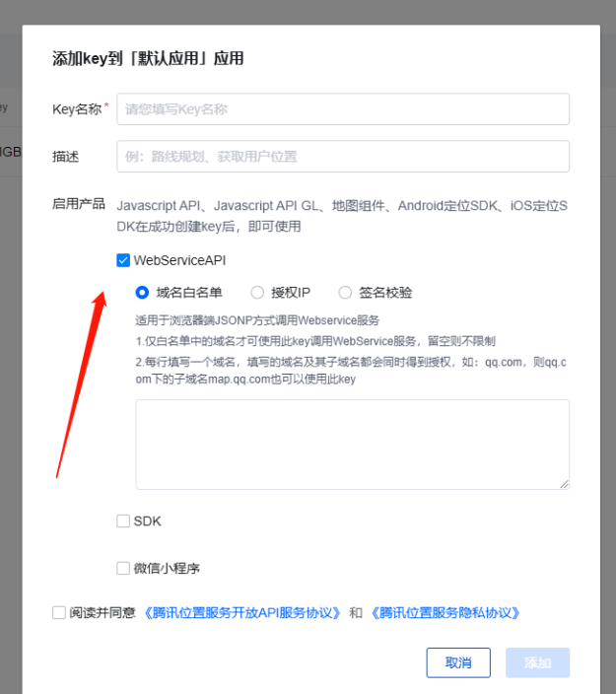Enable the 微信小程序 checkbox
The height and width of the screenshot is (694, 616).
point(123,568)
